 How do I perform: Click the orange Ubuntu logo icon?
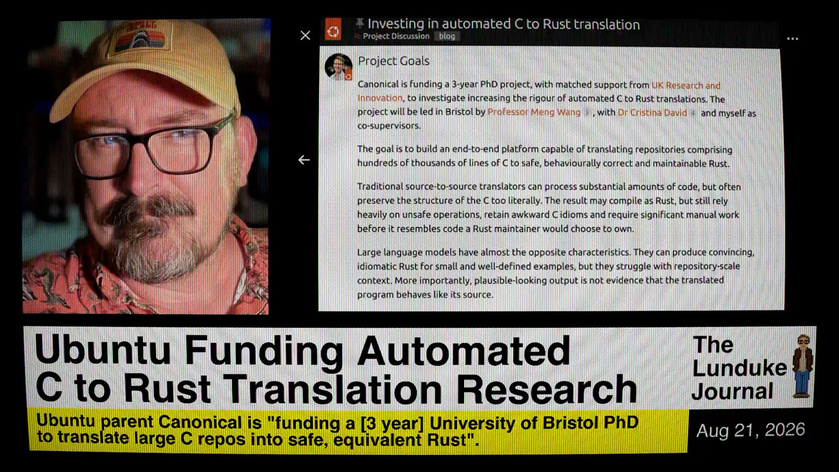pos(333,31)
